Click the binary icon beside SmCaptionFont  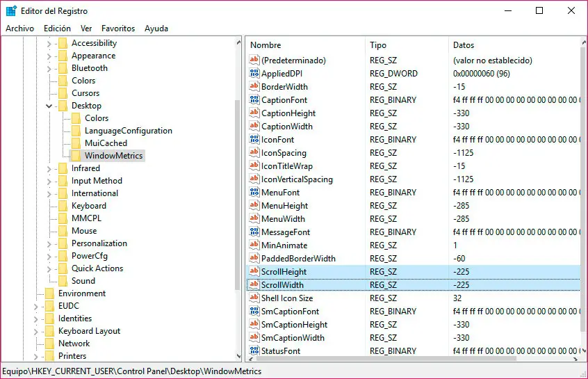click(254, 311)
